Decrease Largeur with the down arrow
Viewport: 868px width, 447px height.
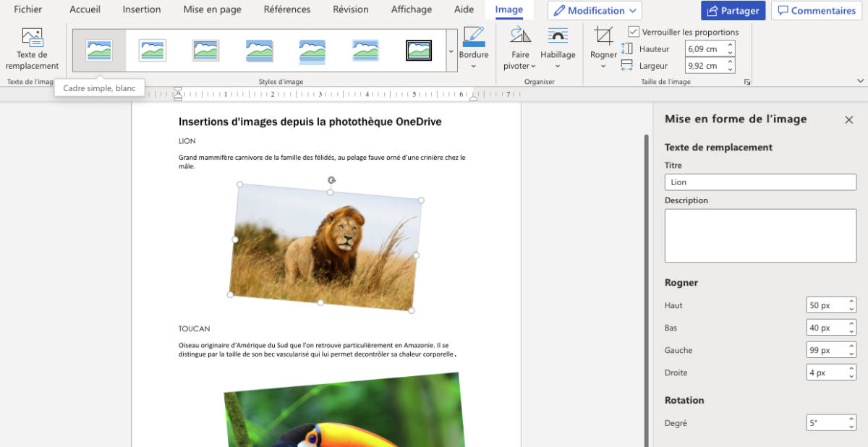[x=731, y=69]
